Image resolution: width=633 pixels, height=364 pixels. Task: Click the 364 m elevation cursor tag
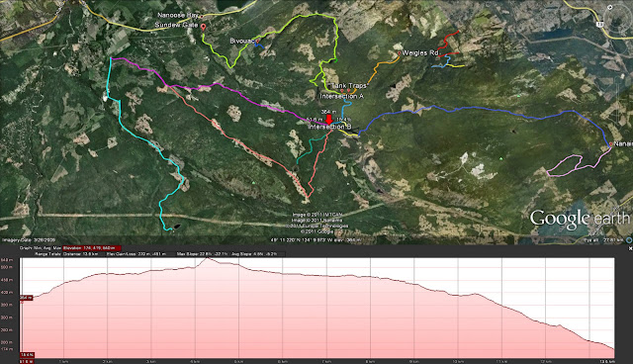click(x=26, y=298)
